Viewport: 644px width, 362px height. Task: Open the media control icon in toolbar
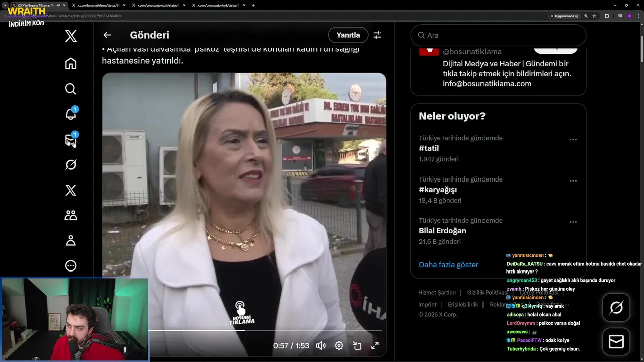tap(620, 16)
